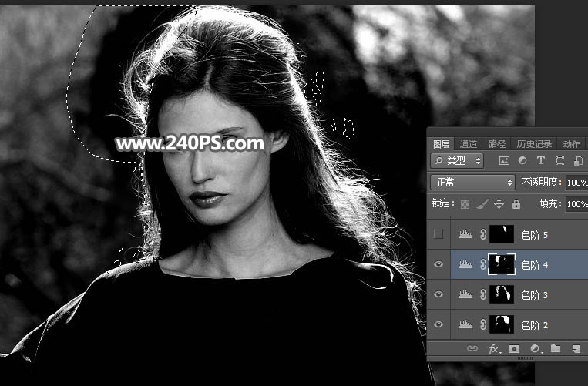Show the hidden 色阶 5 layer

(x=438, y=234)
